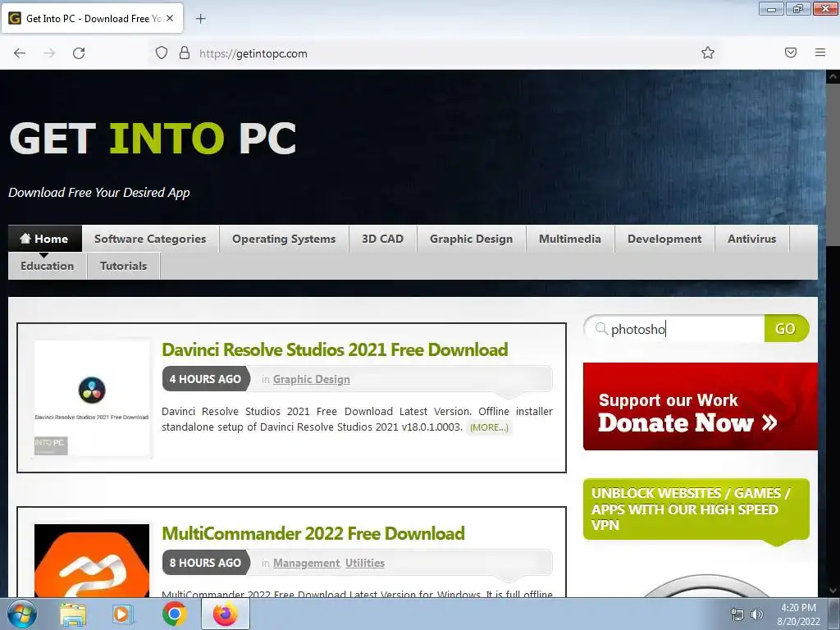
Task: Open the Education category
Action: [47, 267]
